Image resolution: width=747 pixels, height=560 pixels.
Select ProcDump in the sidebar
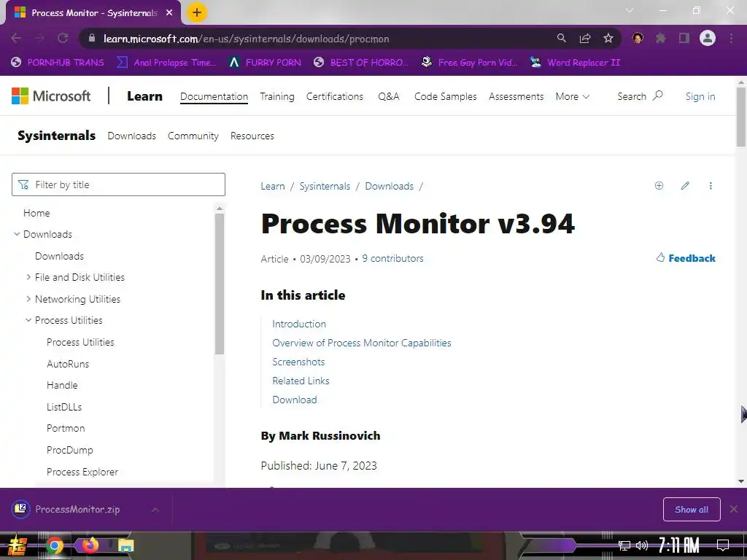click(x=69, y=450)
